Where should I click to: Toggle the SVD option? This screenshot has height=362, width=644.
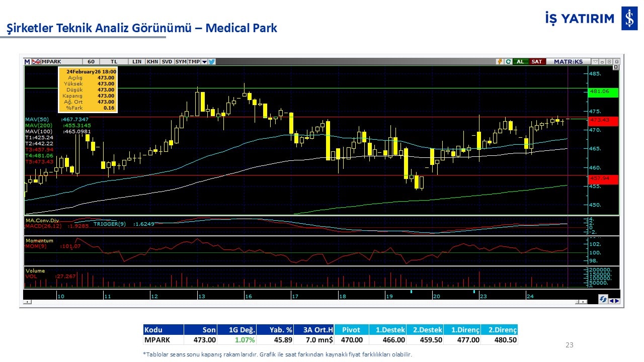click(x=167, y=61)
